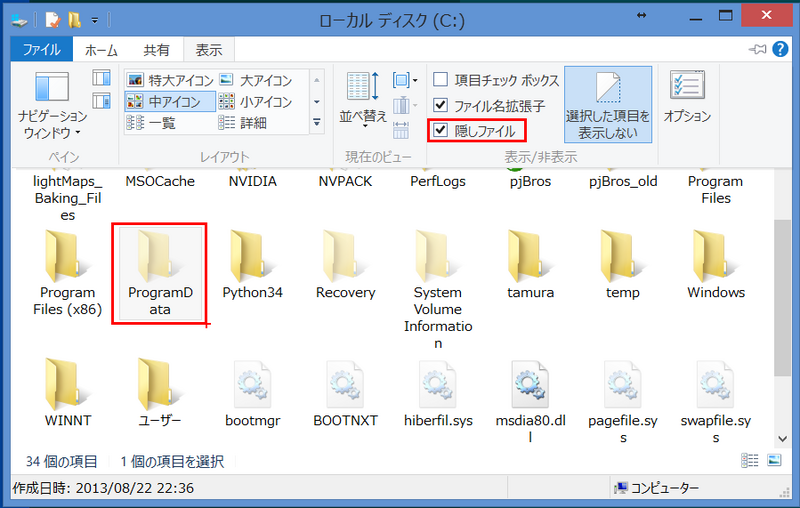
Task: Select the Windows folder
Action: (x=716, y=265)
